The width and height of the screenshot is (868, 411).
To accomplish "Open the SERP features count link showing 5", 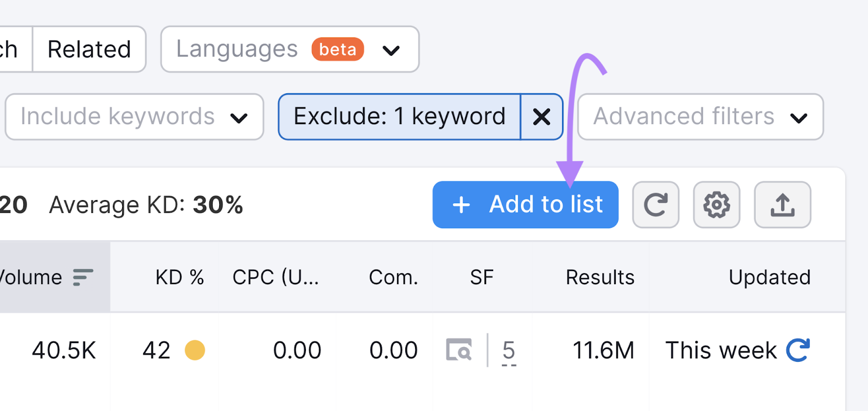I will pos(508,350).
